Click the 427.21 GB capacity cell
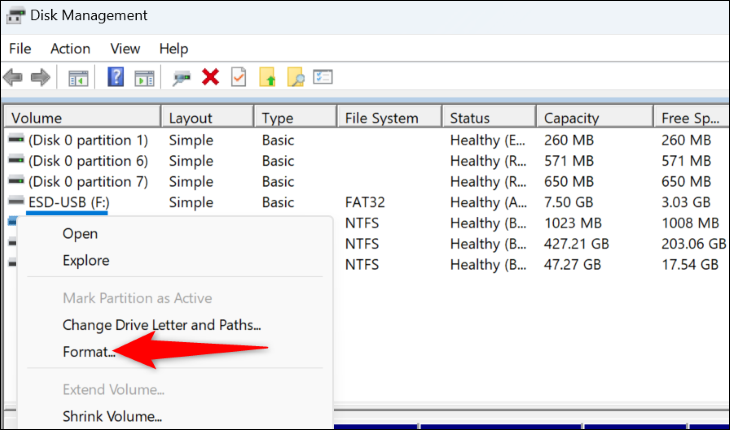 pos(576,244)
